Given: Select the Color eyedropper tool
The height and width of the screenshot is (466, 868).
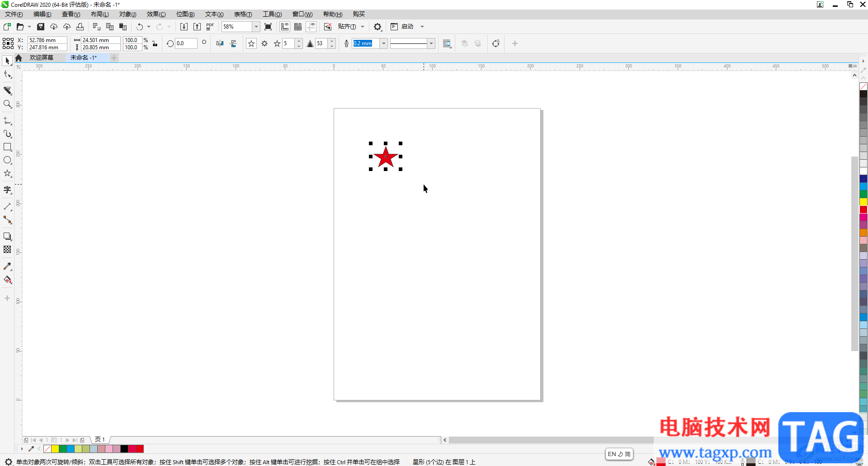Looking at the screenshot, I should click(7, 266).
